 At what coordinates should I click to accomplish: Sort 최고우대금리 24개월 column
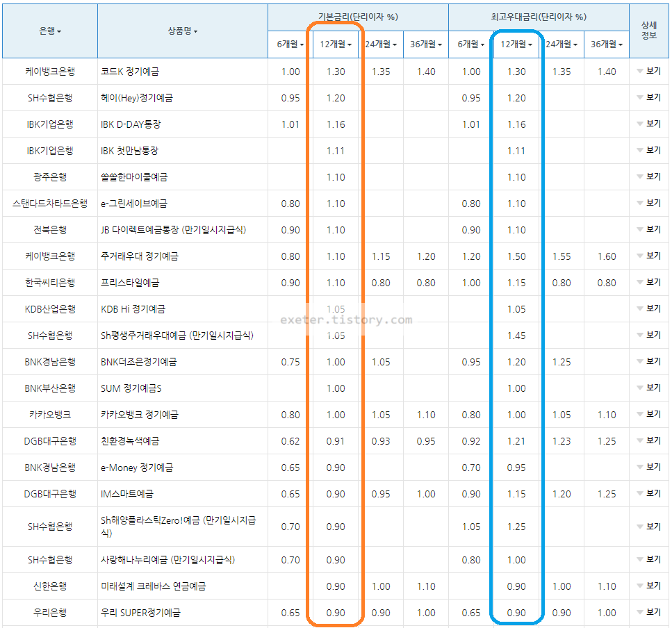(562, 44)
